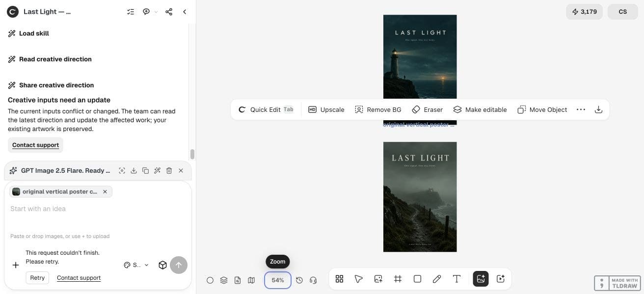Screen dimensions: 644x294
Task: Open more options ellipsis in image toolbar
Action: pyautogui.click(x=581, y=109)
